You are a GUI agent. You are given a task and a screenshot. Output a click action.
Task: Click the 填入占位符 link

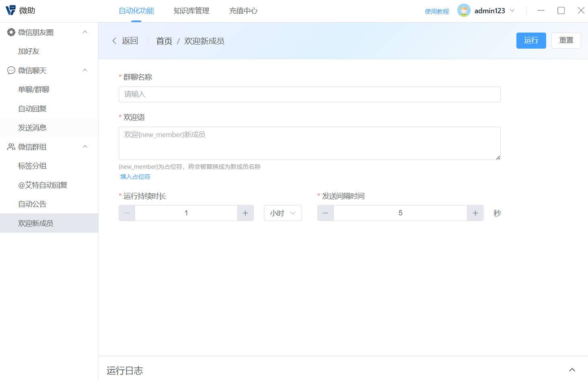click(135, 176)
